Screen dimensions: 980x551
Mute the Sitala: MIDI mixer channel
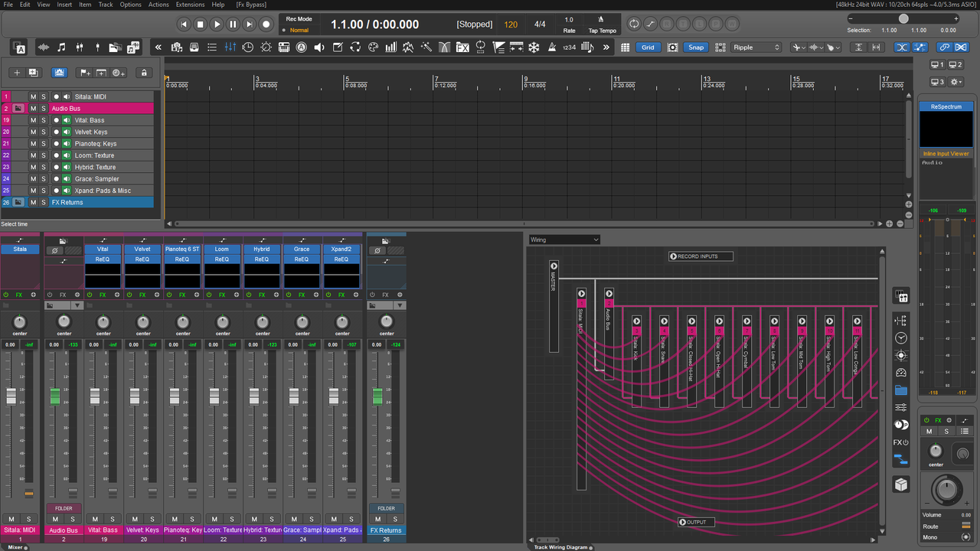12,519
